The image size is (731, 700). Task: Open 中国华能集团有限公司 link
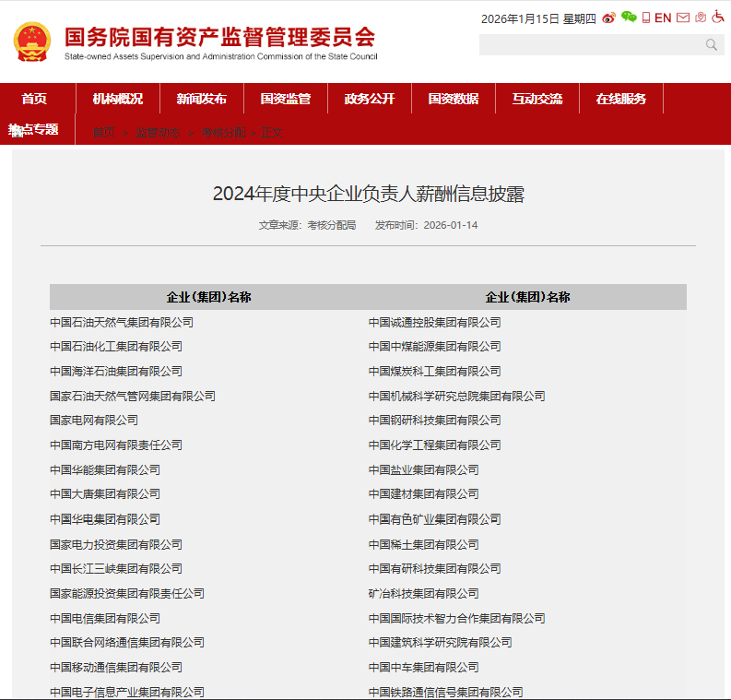pos(105,469)
